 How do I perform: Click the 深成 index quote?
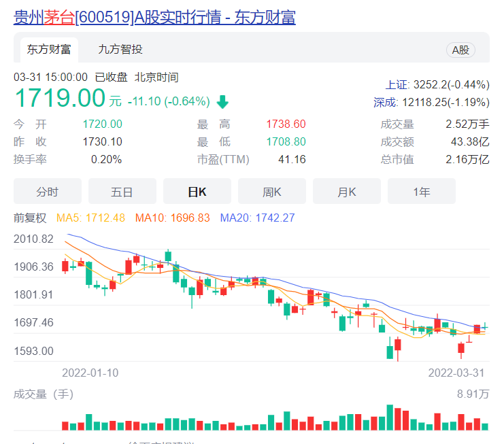coord(431,103)
